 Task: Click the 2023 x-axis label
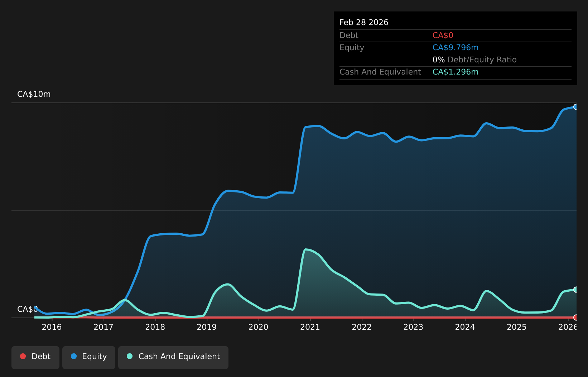[x=413, y=327]
